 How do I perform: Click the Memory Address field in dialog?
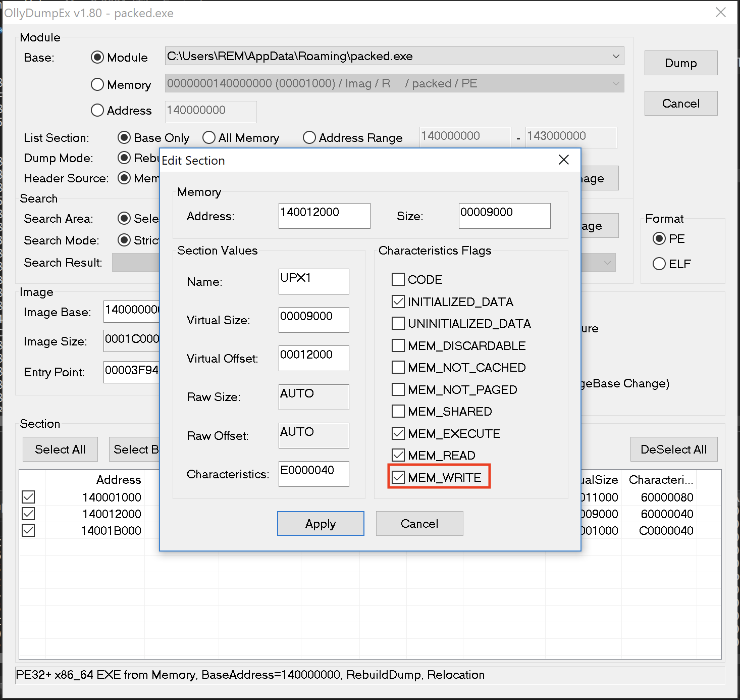tap(324, 216)
